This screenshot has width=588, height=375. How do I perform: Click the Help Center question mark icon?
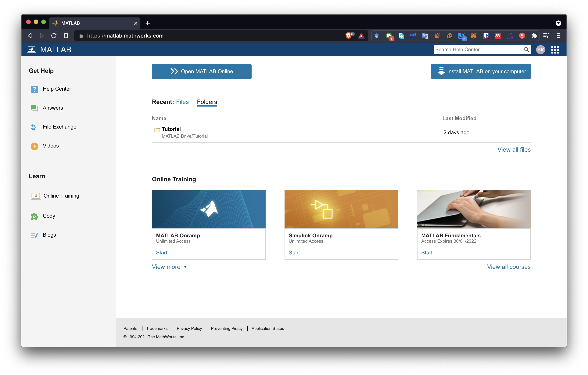click(x=34, y=89)
